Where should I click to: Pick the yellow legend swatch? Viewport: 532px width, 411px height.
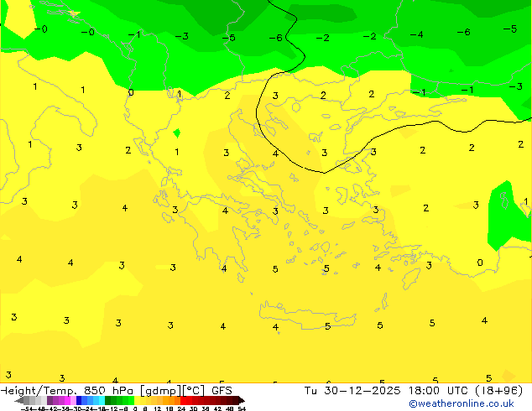tap(137, 401)
